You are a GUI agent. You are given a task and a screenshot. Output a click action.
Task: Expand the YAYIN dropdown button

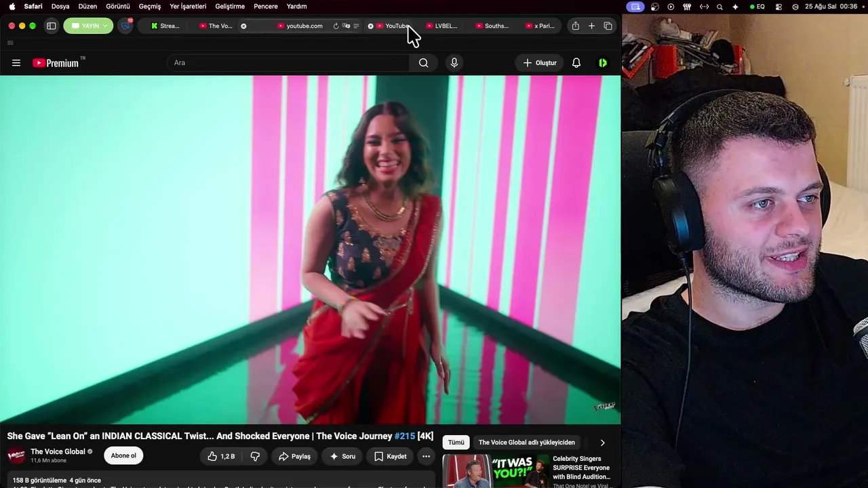88,26
